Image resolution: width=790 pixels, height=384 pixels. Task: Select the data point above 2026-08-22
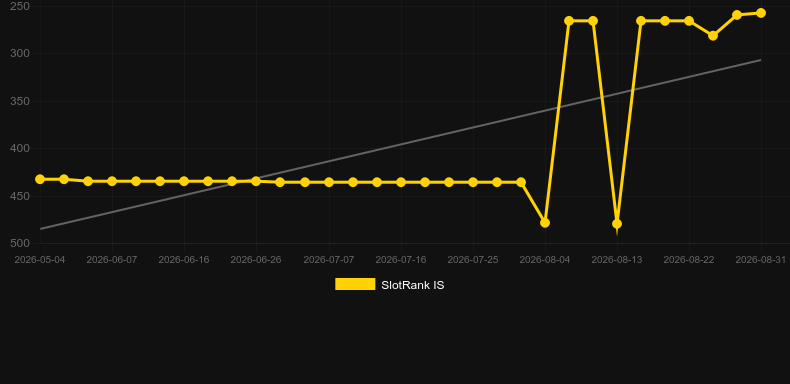click(689, 21)
